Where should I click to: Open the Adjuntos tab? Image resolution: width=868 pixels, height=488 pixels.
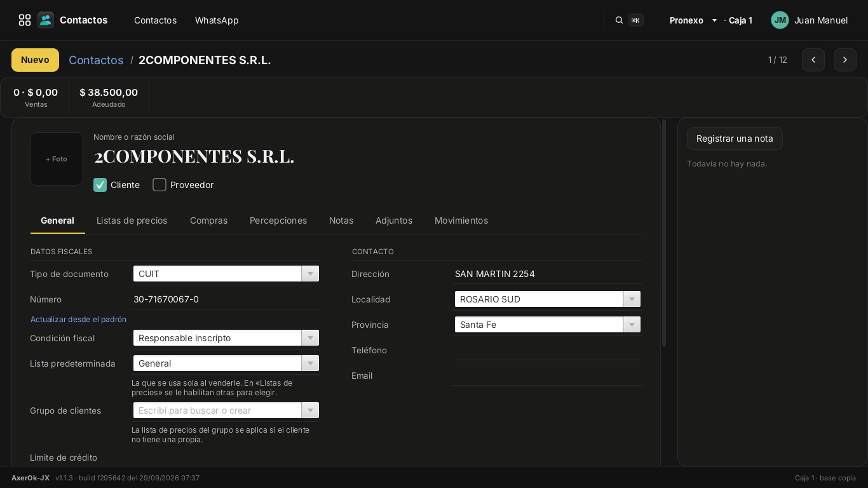click(x=394, y=220)
